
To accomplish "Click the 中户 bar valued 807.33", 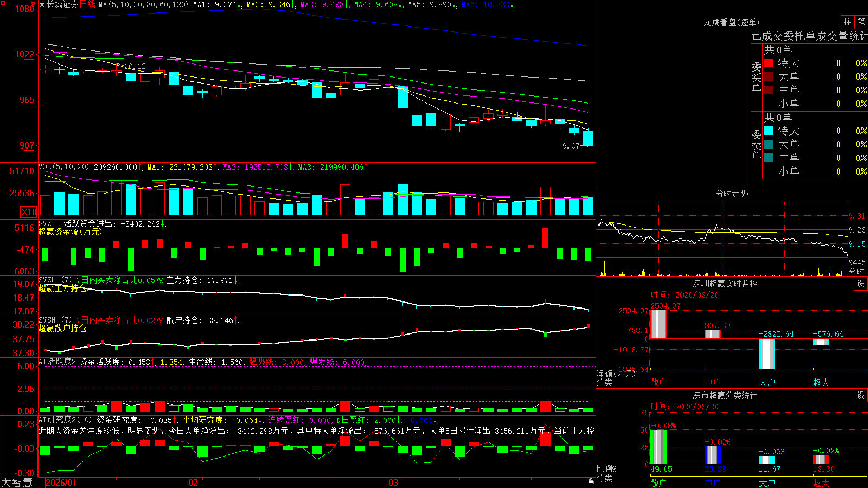I will [713, 334].
